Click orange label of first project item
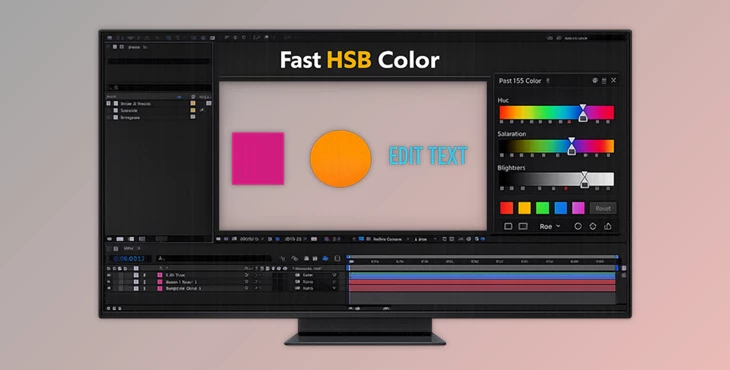The height and width of the screenshot is (370, 730). click(193, 103)
